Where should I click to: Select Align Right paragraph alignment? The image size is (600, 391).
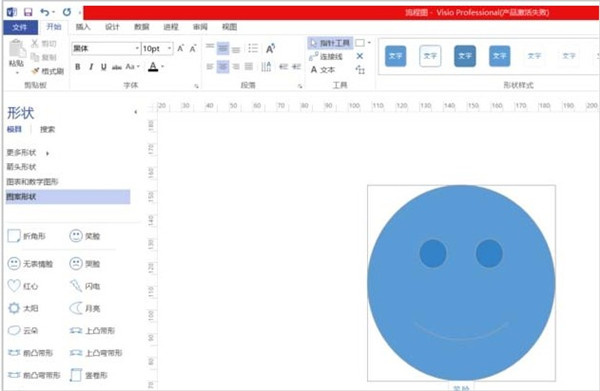click(x=236, y=67)
